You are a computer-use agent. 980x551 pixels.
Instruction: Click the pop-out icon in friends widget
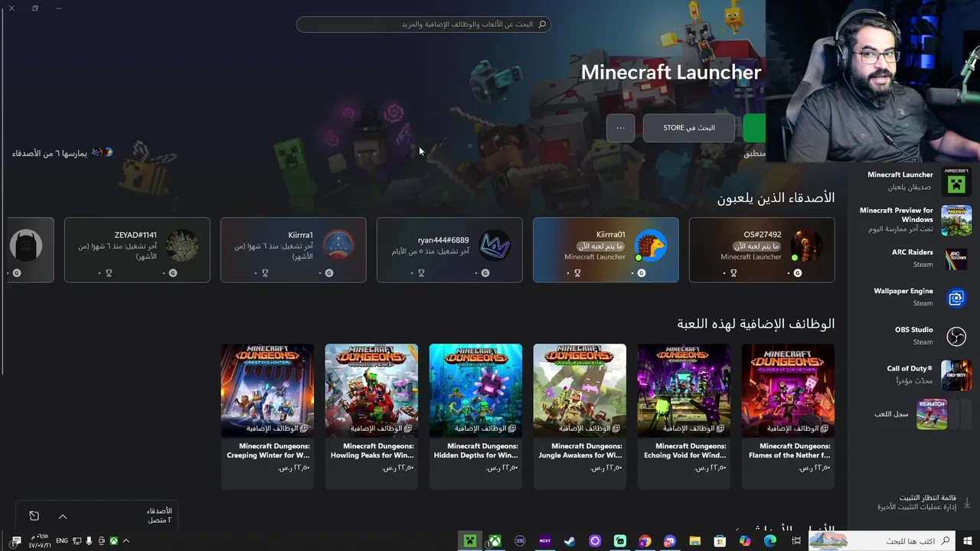[34, 516]
